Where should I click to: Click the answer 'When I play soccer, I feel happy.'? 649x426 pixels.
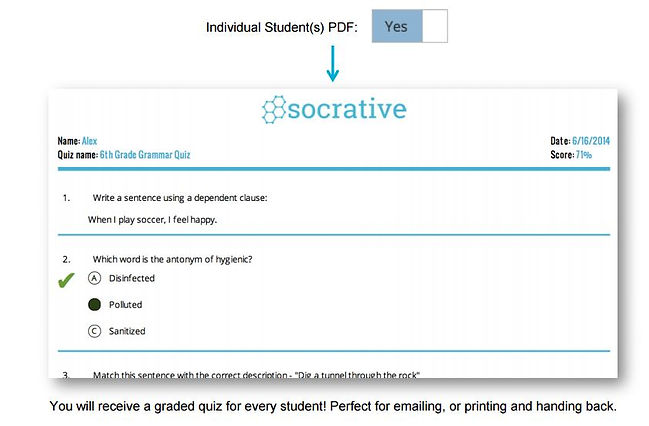pyautogui.click(x=152, y=219)
